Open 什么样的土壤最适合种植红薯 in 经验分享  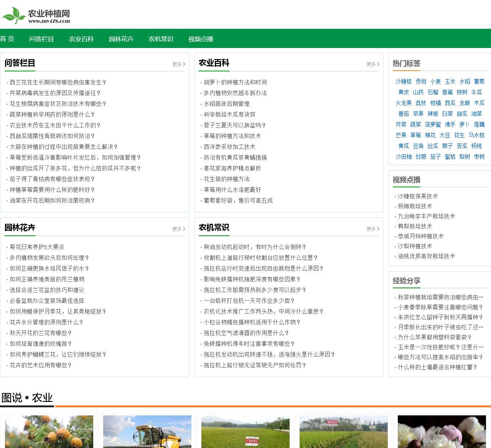[x=437, y=367]
